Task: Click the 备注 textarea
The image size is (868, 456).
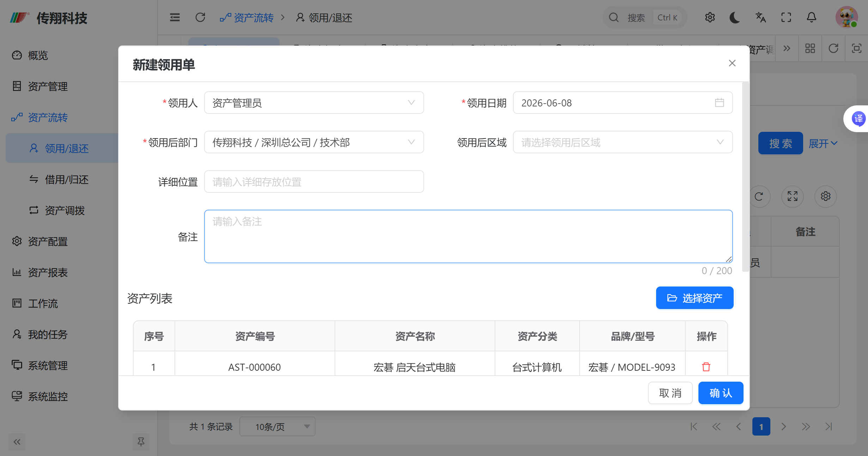Action: 468,236
